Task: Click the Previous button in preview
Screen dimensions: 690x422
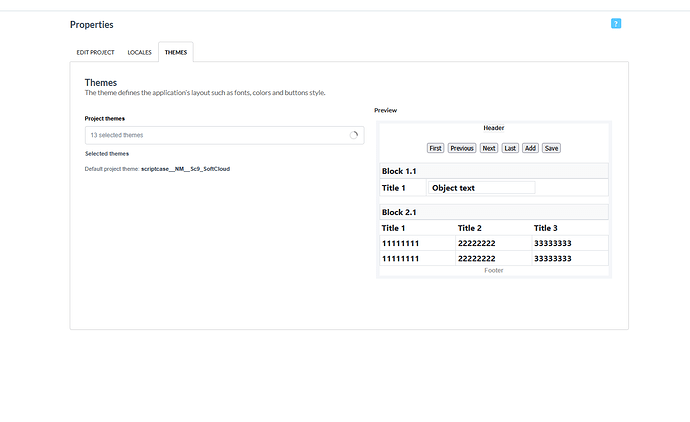Action: point(462,148)
